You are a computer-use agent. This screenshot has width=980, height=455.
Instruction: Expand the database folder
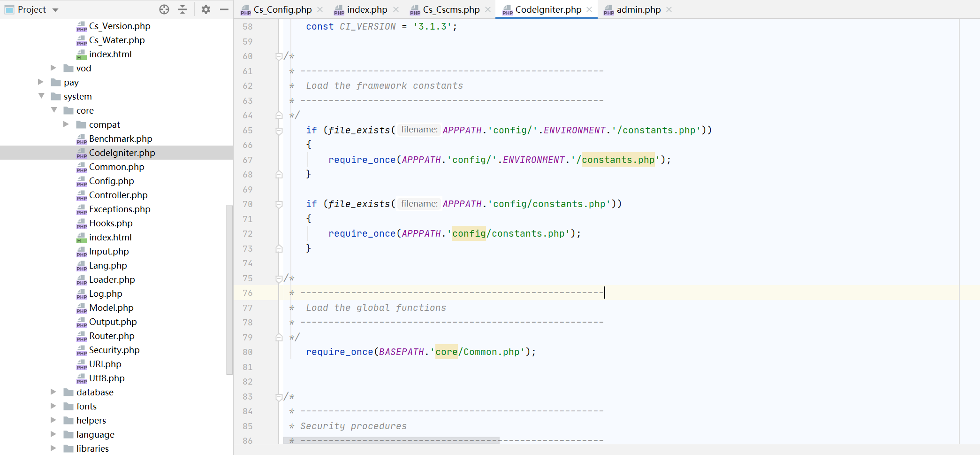53,392
